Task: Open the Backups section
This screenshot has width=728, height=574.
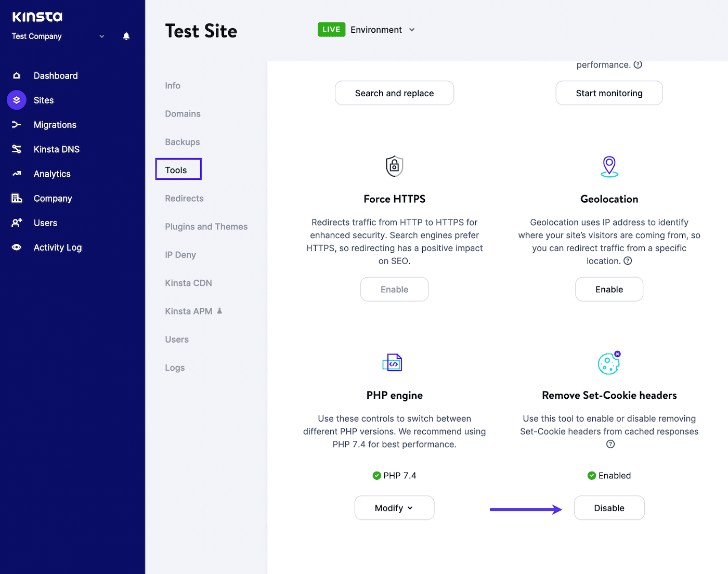Action: tap(182, 141)
